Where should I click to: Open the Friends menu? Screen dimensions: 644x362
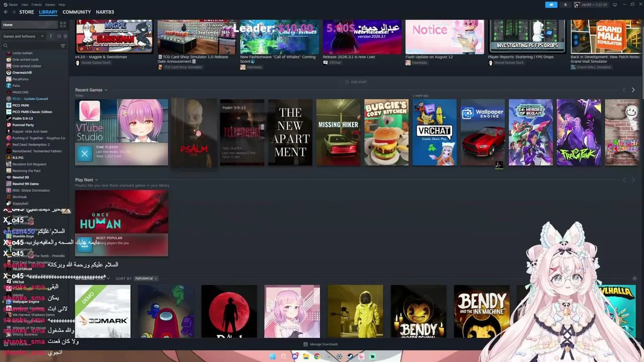click(x=37, y=5)
